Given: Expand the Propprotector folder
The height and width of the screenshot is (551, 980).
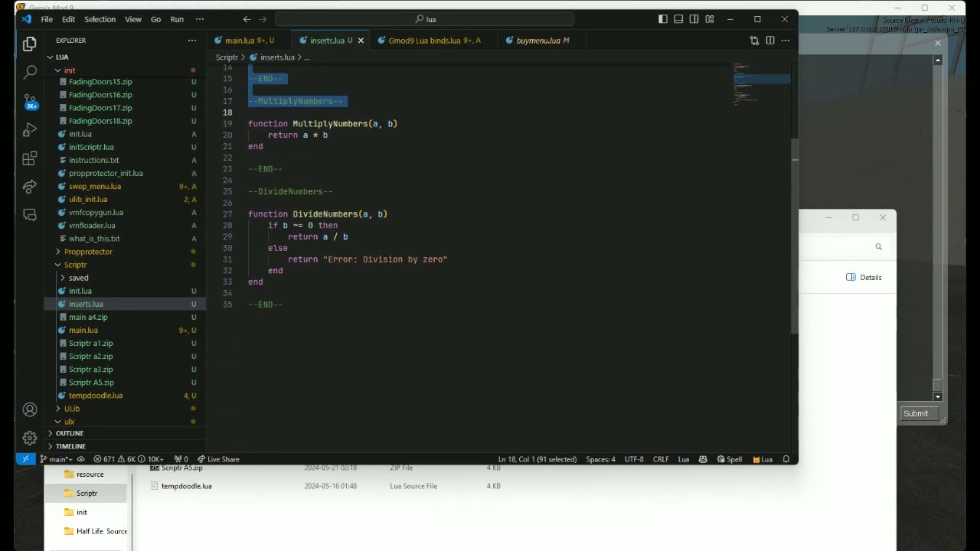Looking at the screenshot, I should (124, 252).
